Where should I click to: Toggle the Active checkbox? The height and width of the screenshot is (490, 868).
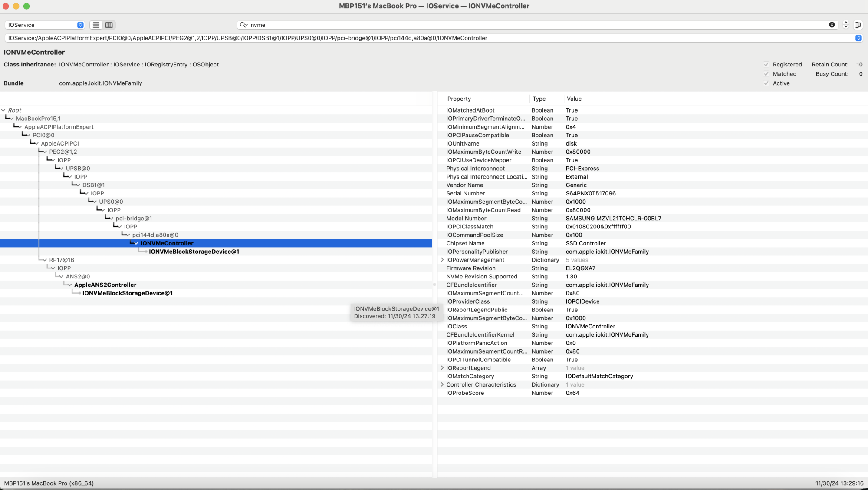click(766, 83)
